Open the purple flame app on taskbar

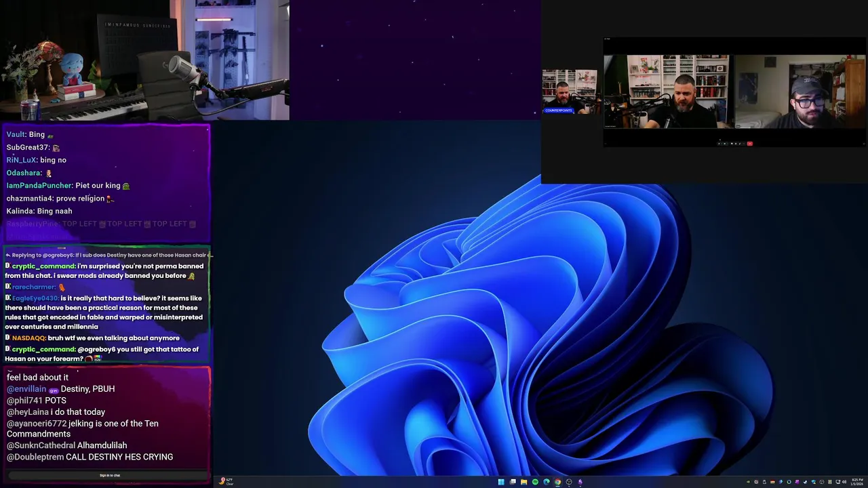580,482
